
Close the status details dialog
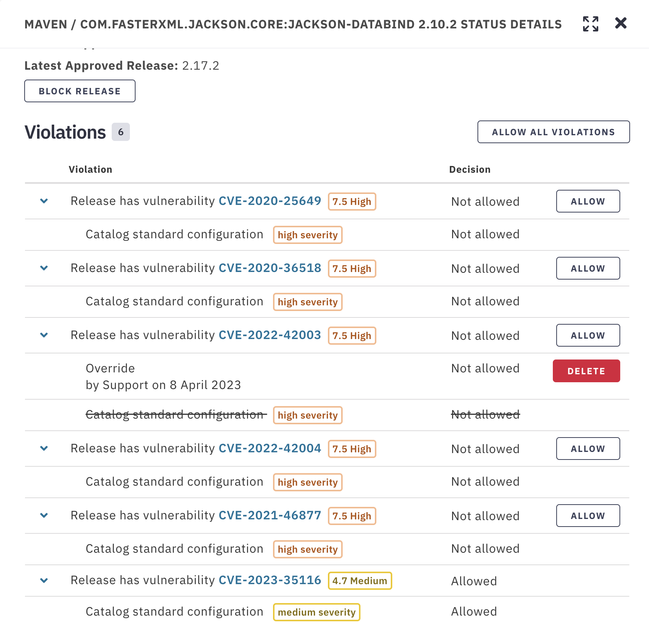[x=621, y=23]
